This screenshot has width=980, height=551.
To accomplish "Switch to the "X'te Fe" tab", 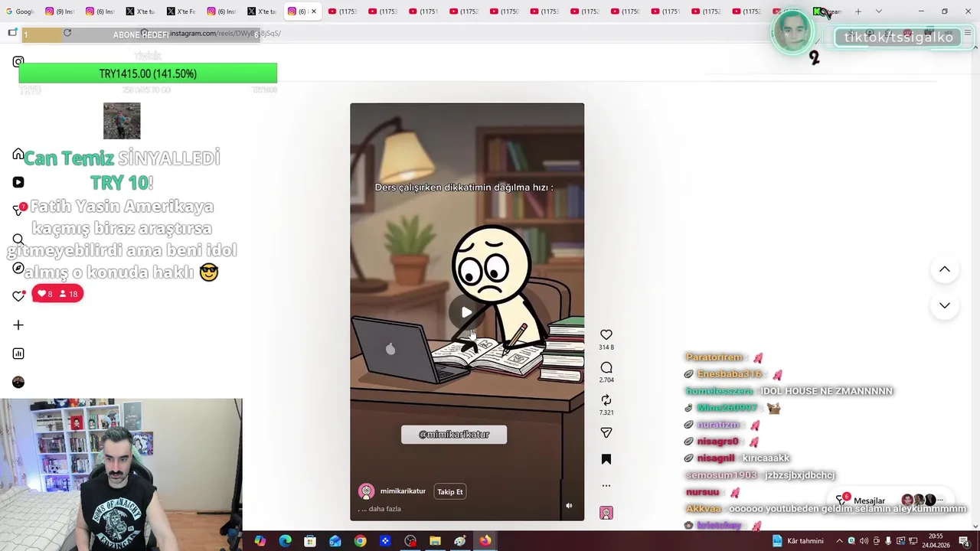I will pyautogui.click(x=181, y=11).
